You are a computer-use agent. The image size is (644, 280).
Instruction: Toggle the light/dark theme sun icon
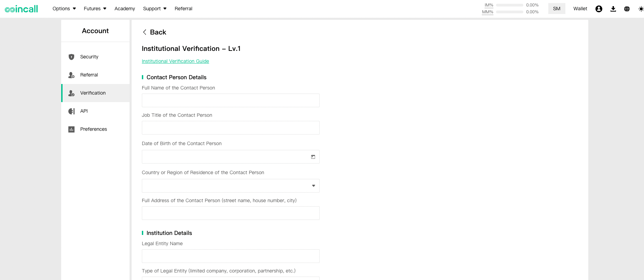tap(641, 9)
